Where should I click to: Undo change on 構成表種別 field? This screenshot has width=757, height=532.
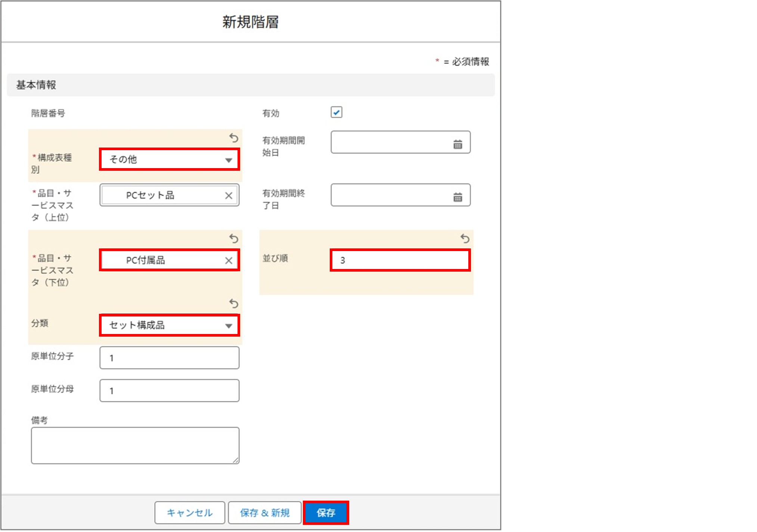tap(234, 138)
